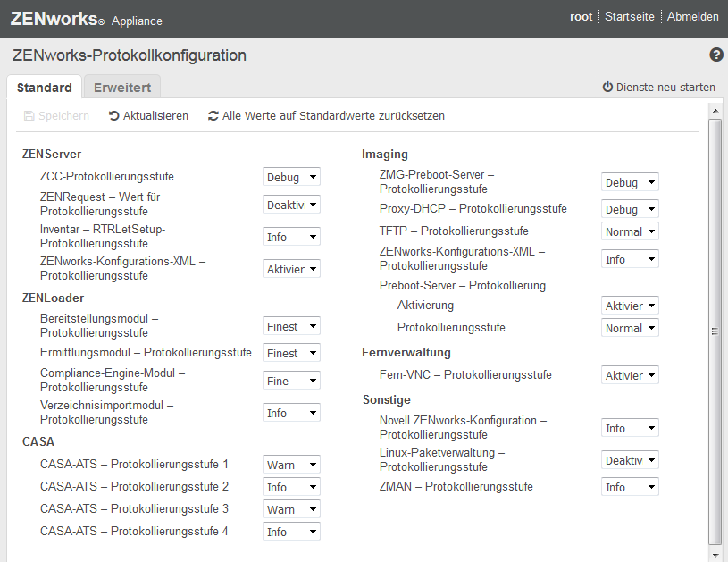728x562 pixels.
Task: Click the Abmelden logout link
Action: (692, 16)
